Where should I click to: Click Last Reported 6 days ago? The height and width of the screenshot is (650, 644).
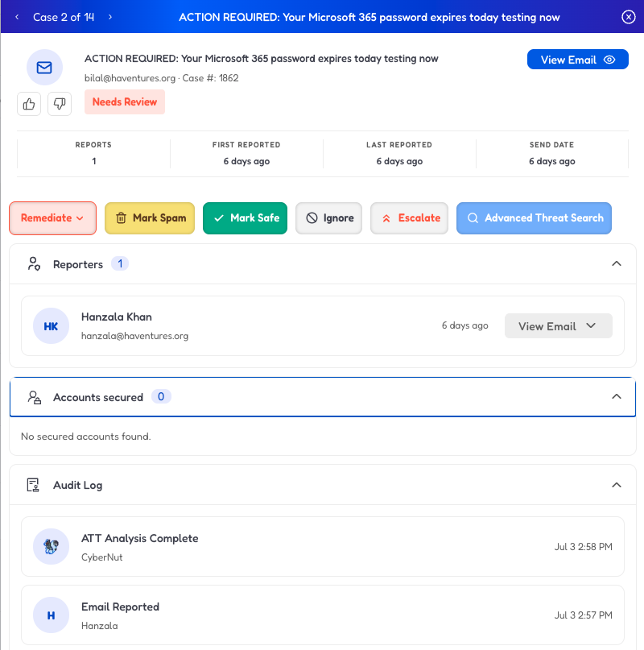click(x=399, y=161)
